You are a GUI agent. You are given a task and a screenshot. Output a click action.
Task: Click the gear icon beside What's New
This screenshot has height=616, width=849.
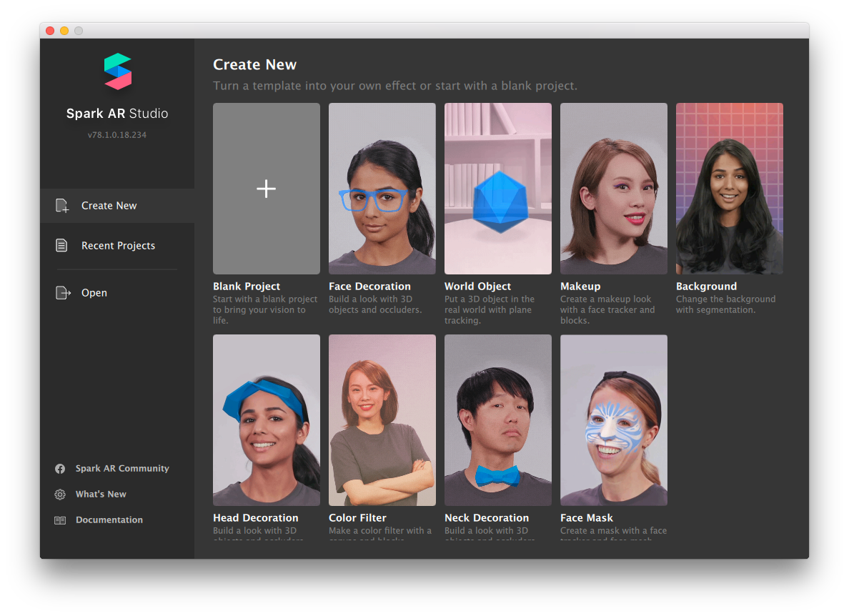(60, 495)
